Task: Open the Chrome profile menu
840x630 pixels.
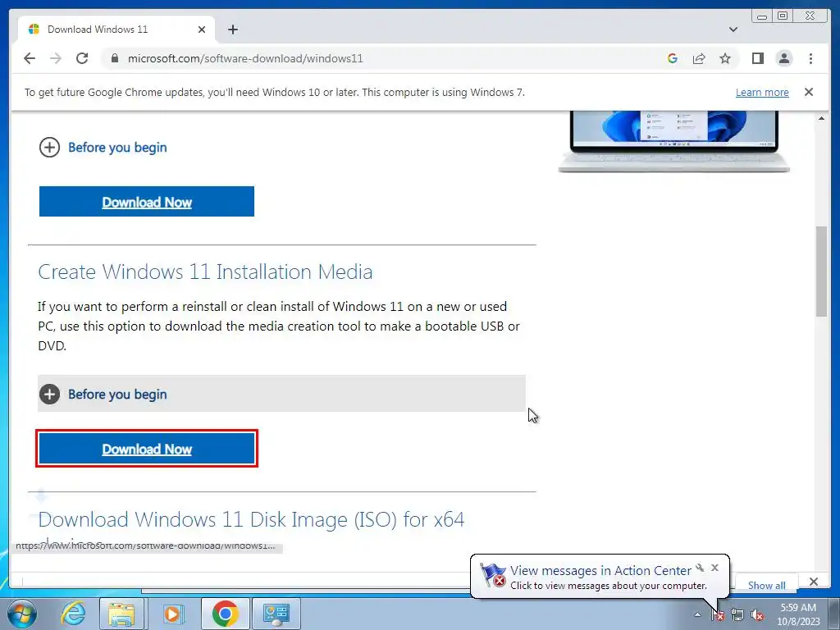Action: (784, 58)
